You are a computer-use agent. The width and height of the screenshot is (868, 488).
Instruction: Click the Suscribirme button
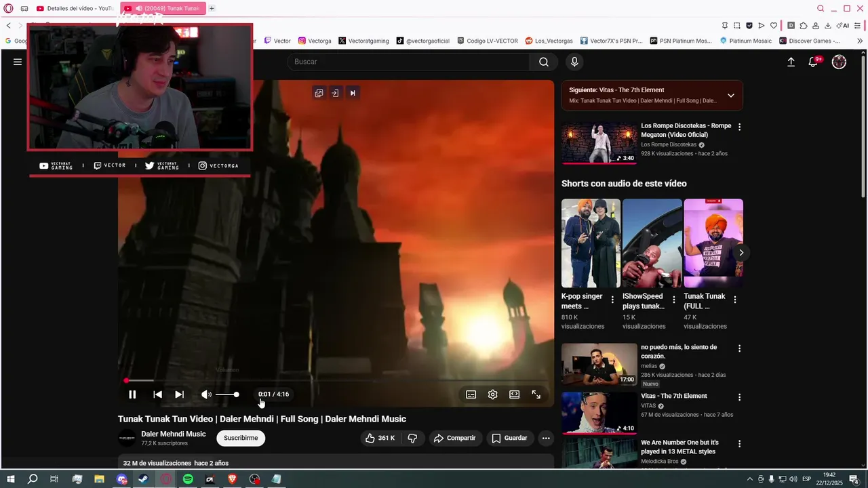pyautogui.click(x=241, y=438)
